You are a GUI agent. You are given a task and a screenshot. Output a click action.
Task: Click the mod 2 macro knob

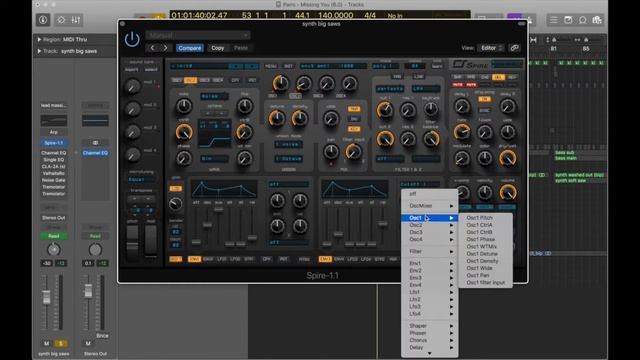tap(132, 109)
